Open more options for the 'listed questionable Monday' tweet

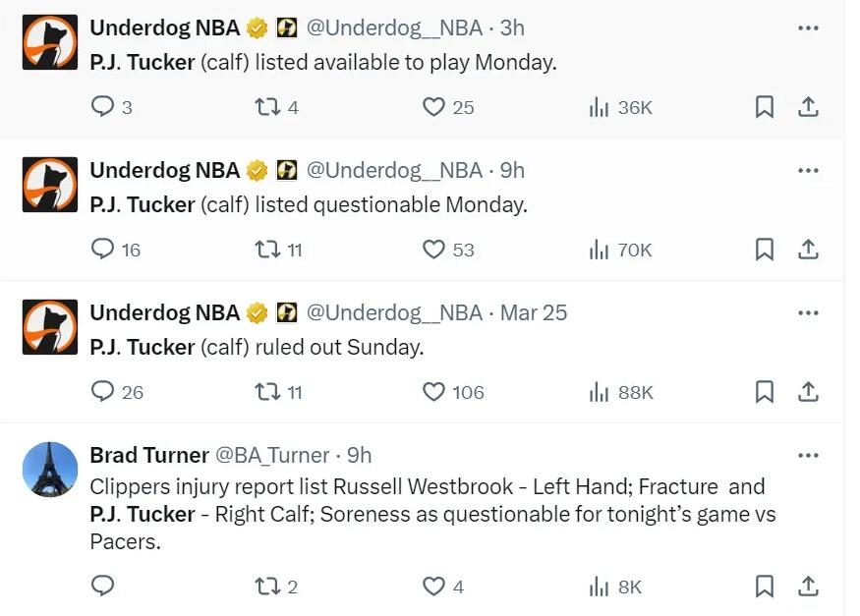click(x=808, y=171)
